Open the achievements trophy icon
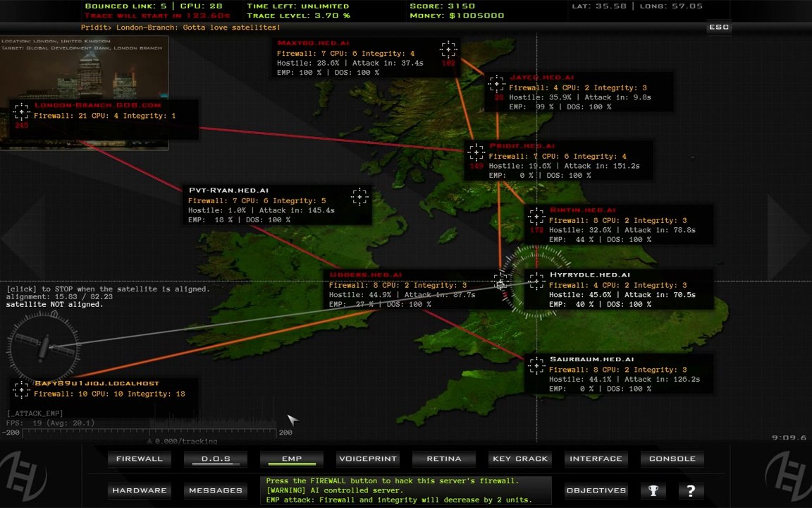Screen dimensions: 812x508 tap(653, 490)
